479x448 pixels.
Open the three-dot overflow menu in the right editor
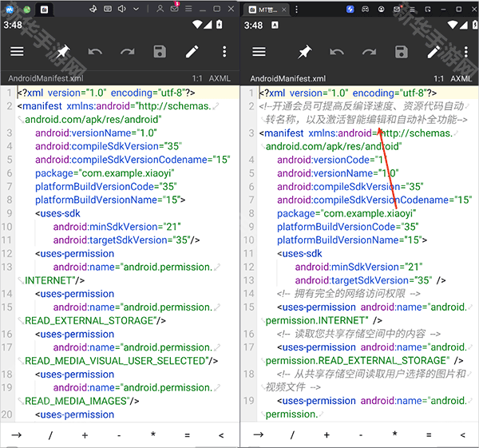[466, 52]
